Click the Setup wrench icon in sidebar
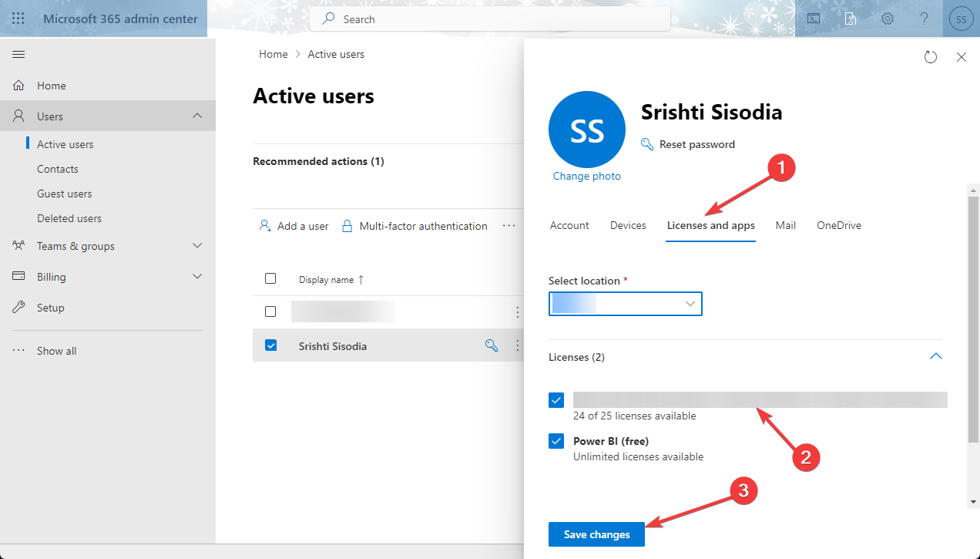Image resolution: width=980 pixels, height=559 pixels. click(19, 308)
